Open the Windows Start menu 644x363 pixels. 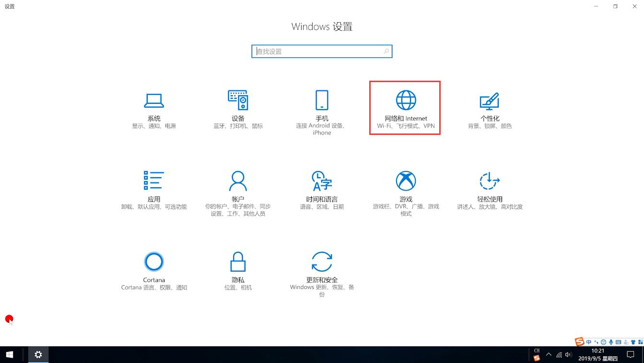coord(10,355)
